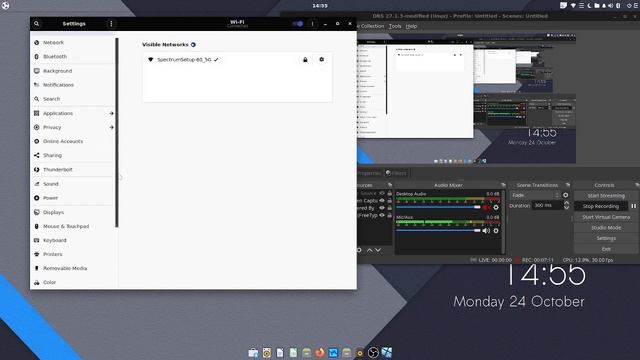This screenshot has width=640, height=360.
Task: Pop out the Scene Transitions dock
Action: coord(568,185)
